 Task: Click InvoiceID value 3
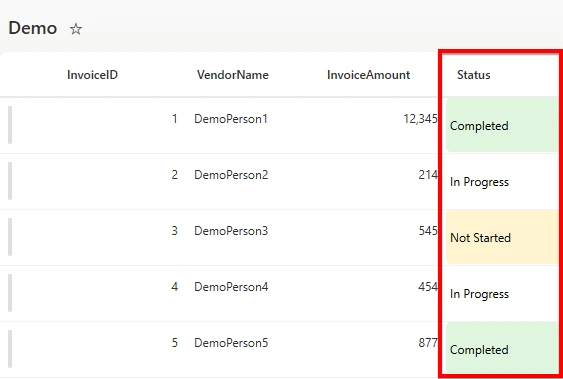pos(175,231)
